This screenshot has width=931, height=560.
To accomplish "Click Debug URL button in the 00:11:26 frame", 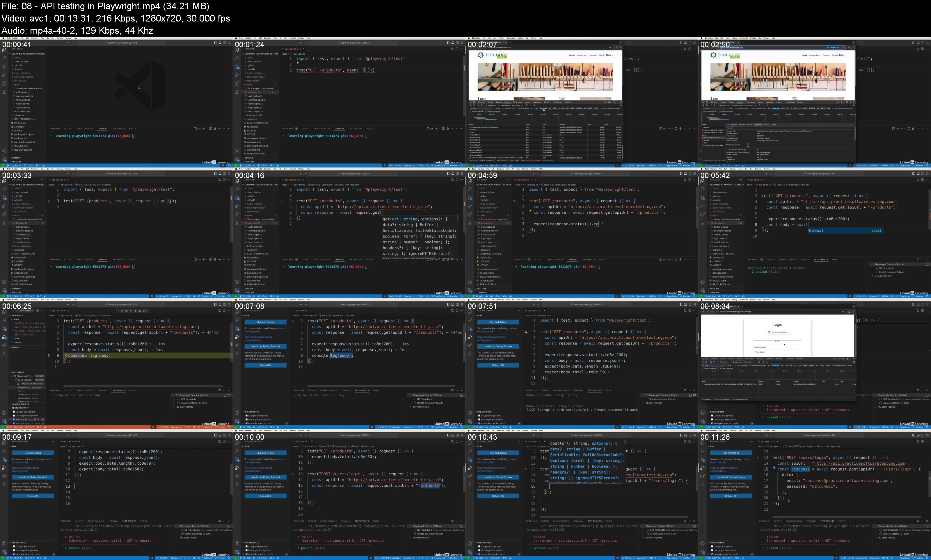I will coord(731,496).
